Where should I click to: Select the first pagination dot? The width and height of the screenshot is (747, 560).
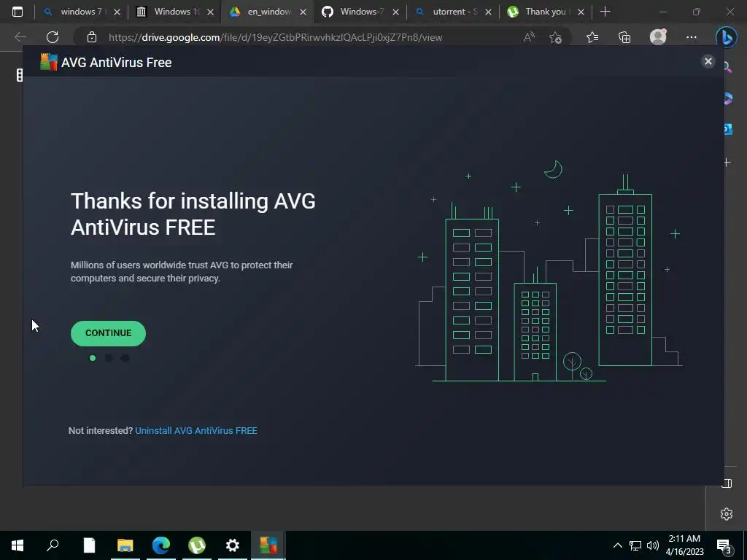pos(93,358)
